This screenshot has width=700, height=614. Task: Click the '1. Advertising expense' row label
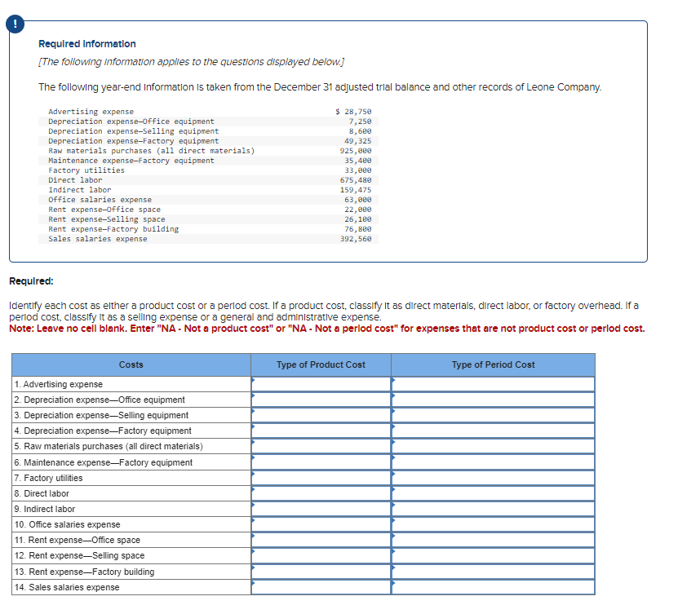tap(59, 384)
